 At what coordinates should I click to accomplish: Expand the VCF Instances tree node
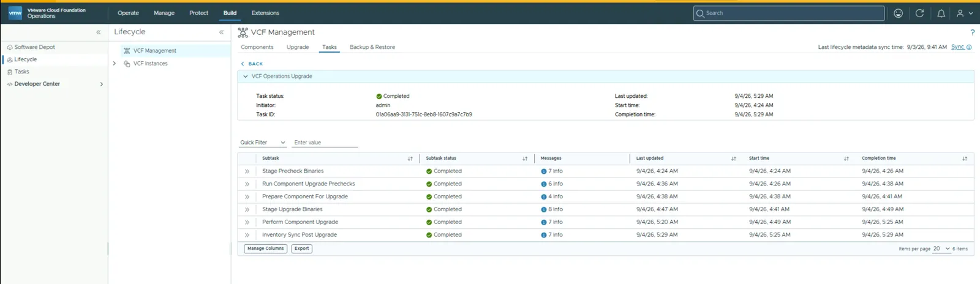(x=115, y=64)
